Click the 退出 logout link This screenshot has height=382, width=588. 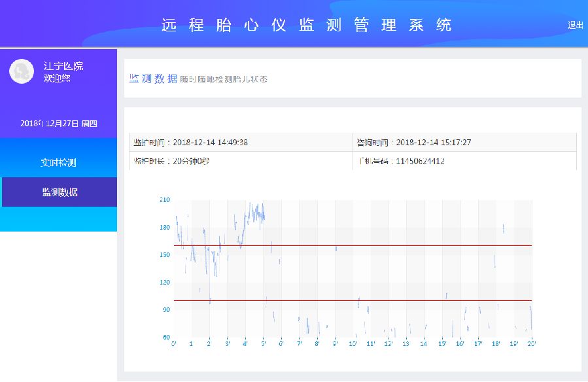[x=575, y=25]
